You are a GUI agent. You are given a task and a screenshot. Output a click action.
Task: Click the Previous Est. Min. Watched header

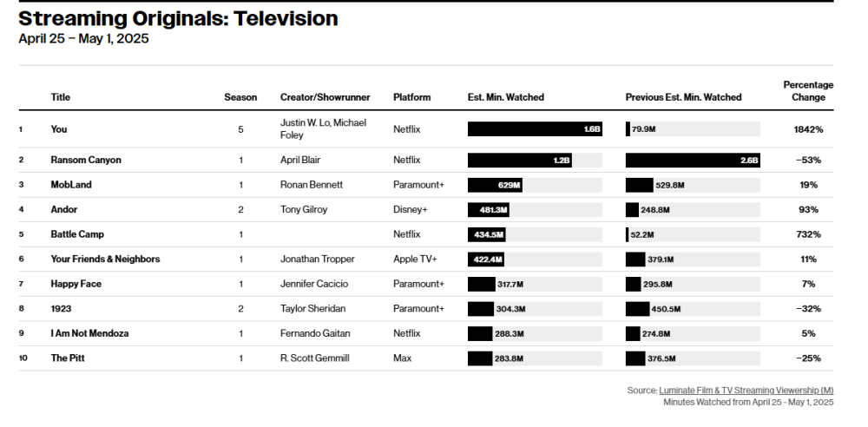point(683,97)
